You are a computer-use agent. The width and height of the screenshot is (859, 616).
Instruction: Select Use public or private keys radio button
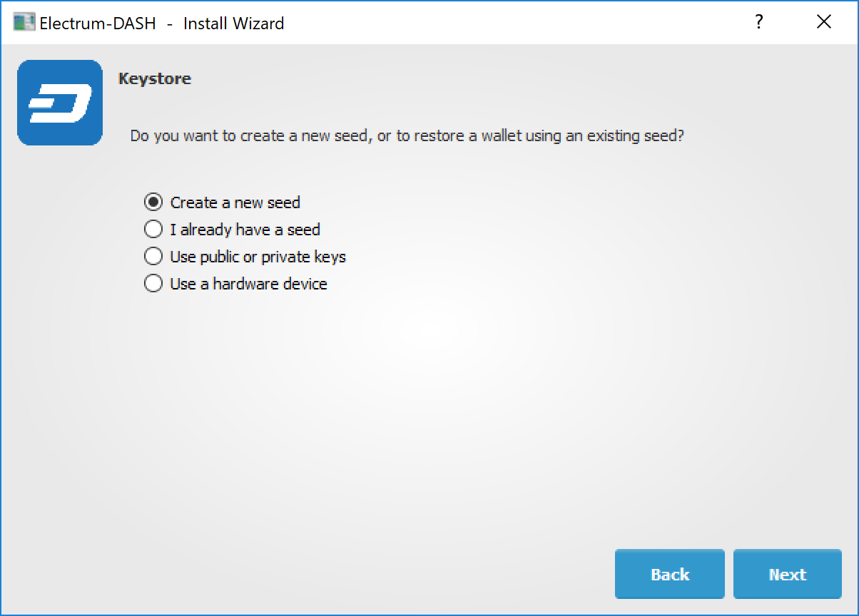click(153, 257)
